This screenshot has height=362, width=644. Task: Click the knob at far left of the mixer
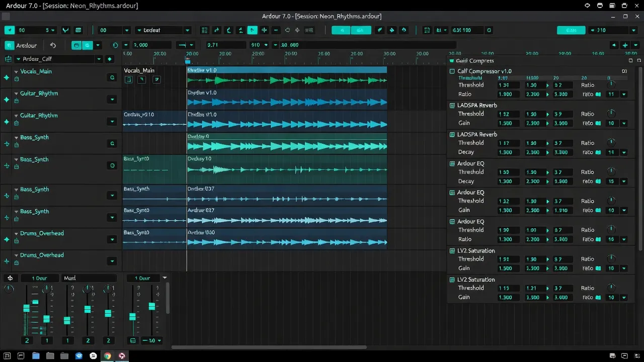pos(9,289)
